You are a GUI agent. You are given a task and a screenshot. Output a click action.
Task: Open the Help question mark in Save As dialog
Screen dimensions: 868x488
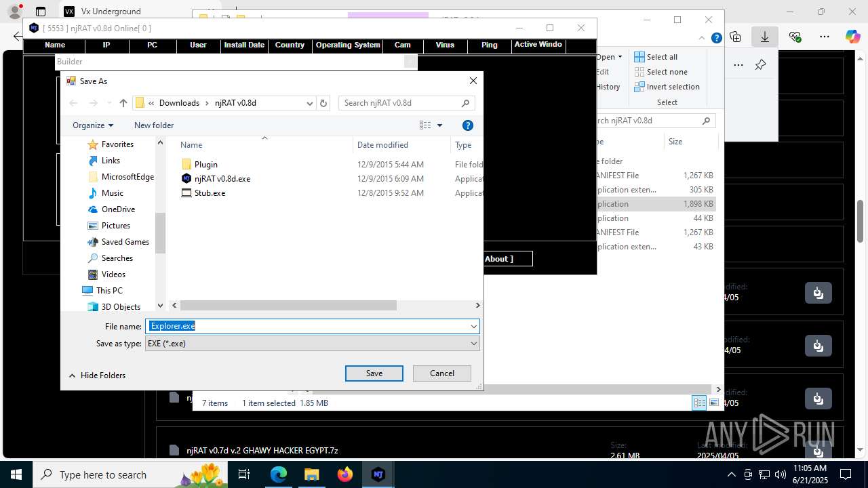467,125
